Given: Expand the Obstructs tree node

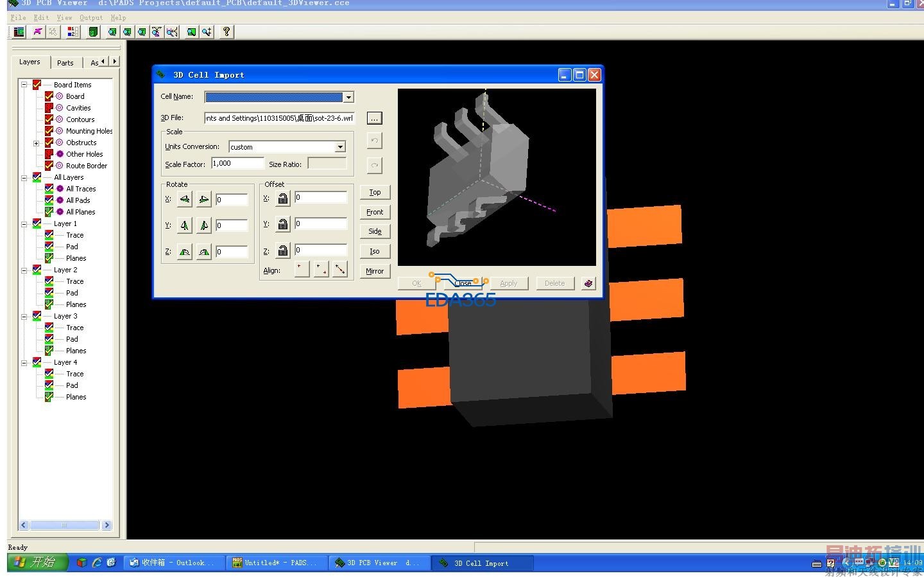Looking at the screenshot, I should 37,143.
